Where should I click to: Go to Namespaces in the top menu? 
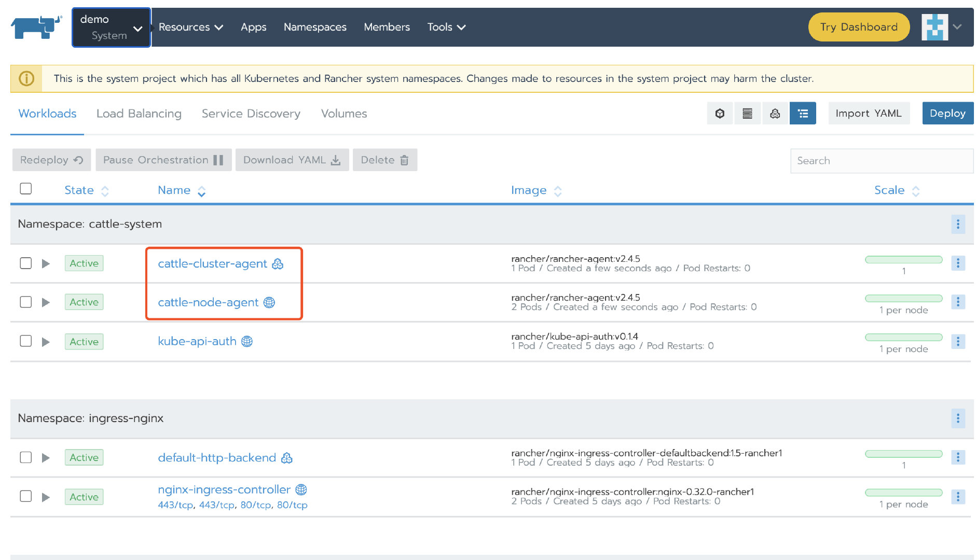(315, 27)
